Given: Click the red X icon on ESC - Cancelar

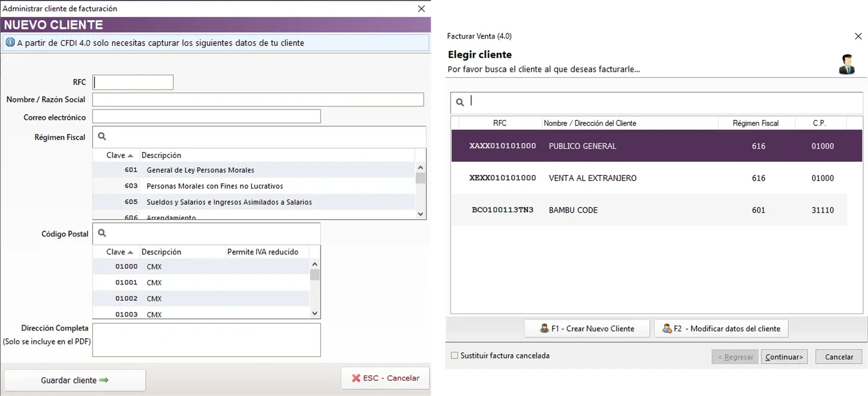Looking at the screenshot, I should click(x=356, y=378).
